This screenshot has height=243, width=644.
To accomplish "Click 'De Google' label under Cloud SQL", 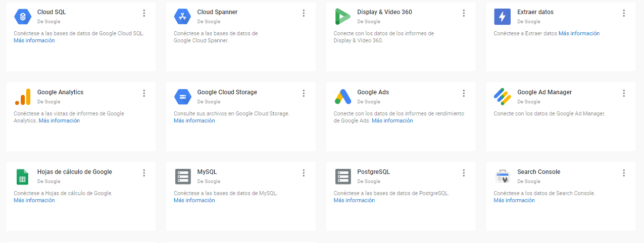I will (x=48, y=22).
